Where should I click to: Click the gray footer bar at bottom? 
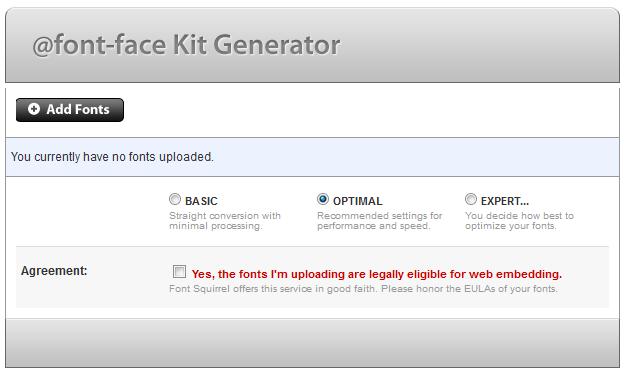(x=312, y=343)
